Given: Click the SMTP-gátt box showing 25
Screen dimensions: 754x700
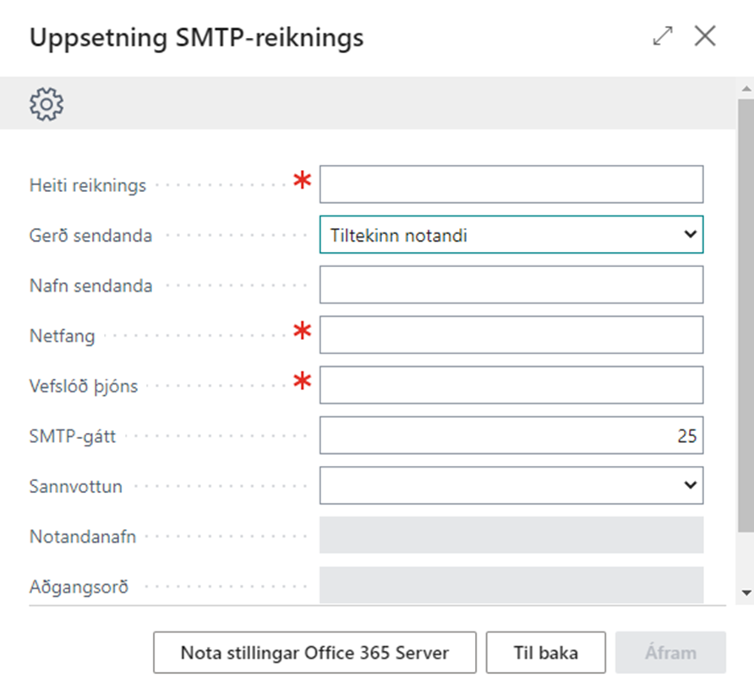Looking at the screenshot, I should 511,435.
